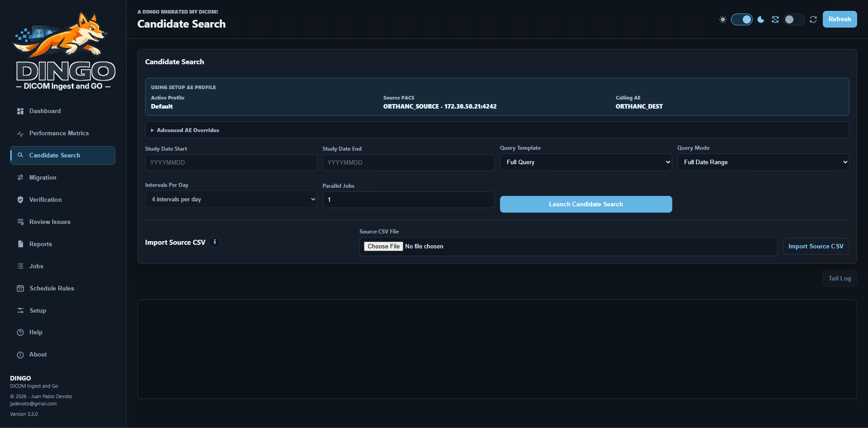Click the Dashboard grid icon in sidebar
This screenshot has height=428, width=868.
[20, 111]
